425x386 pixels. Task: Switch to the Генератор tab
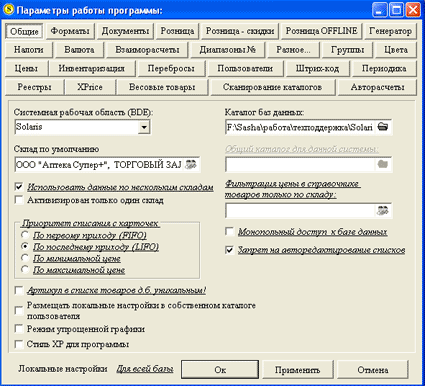tap(390, 31)
